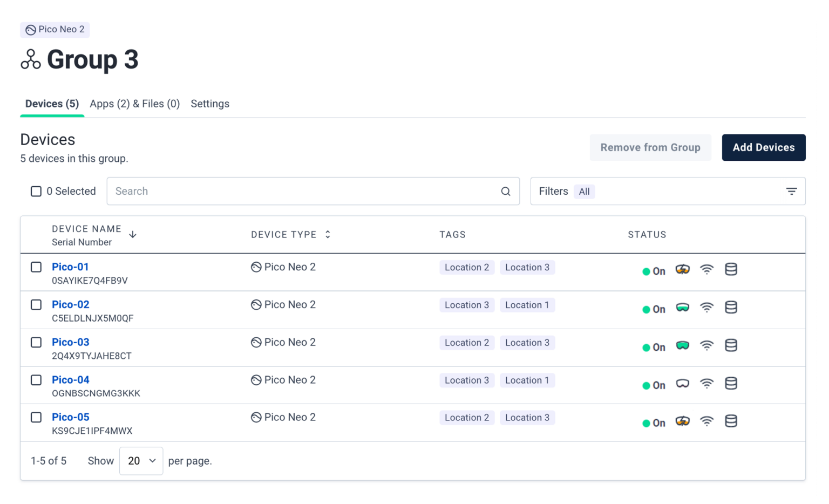Select the checkbox for Pico-01
829x504 pixels.
(36, 267)
